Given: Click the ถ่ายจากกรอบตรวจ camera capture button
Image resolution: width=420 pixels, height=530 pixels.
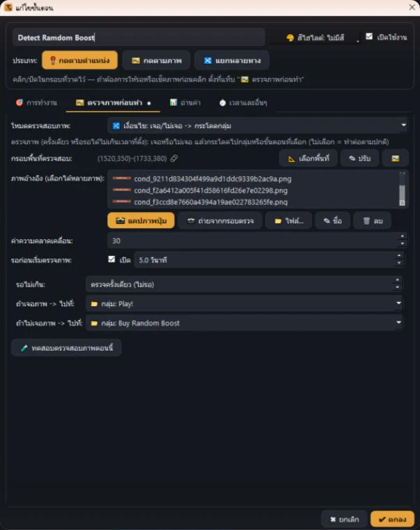Looking at the screenshot, I should 220,221.
